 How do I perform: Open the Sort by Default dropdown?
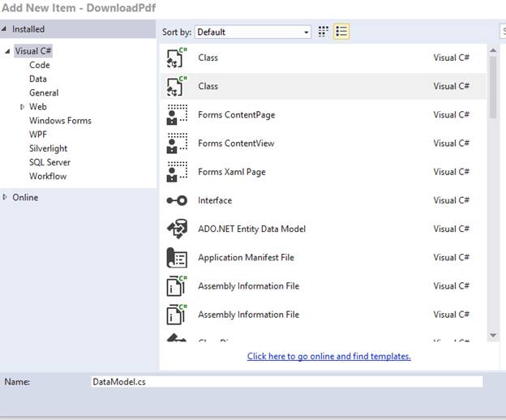252,32
